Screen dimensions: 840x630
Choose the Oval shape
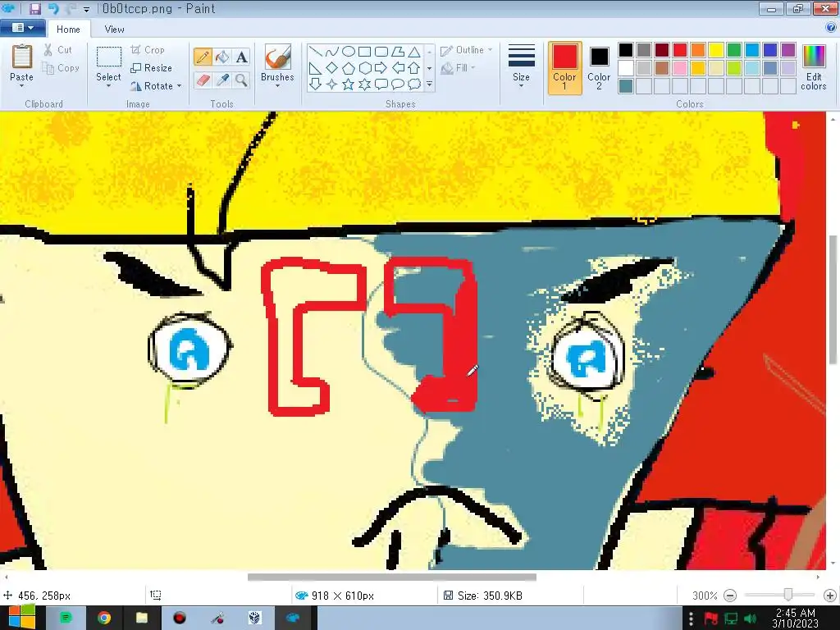348,52
